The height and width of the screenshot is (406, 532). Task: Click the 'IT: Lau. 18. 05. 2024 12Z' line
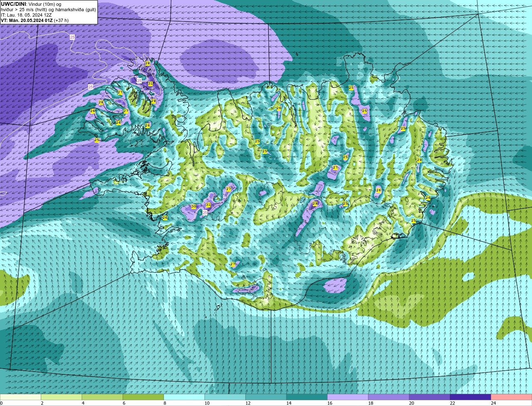pos(26,15)
